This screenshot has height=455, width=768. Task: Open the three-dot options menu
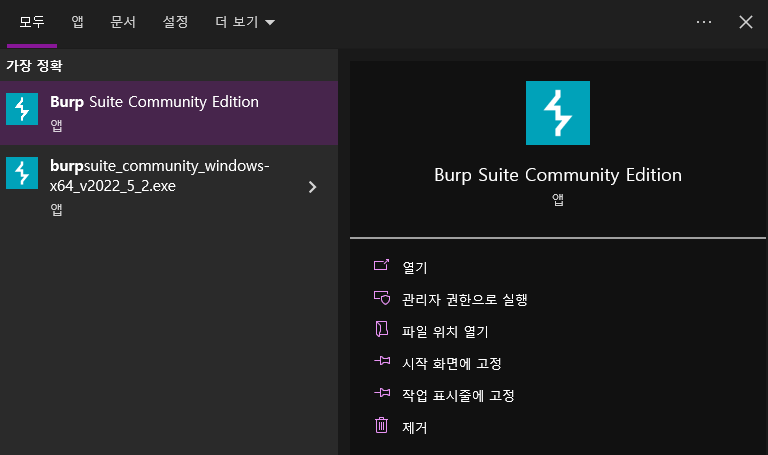point(704,22)
